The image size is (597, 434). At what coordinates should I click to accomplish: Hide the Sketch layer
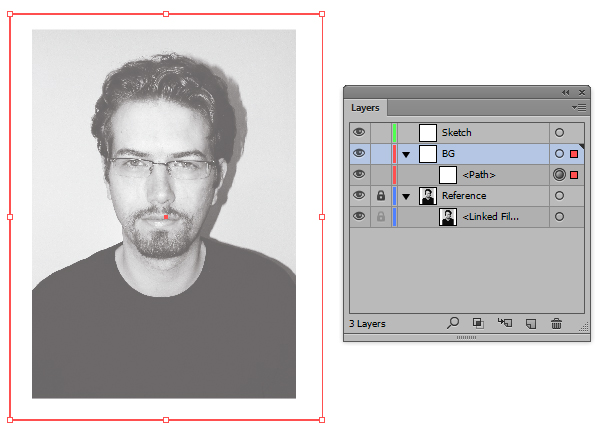pyautogui.click(x=359, y=132)
